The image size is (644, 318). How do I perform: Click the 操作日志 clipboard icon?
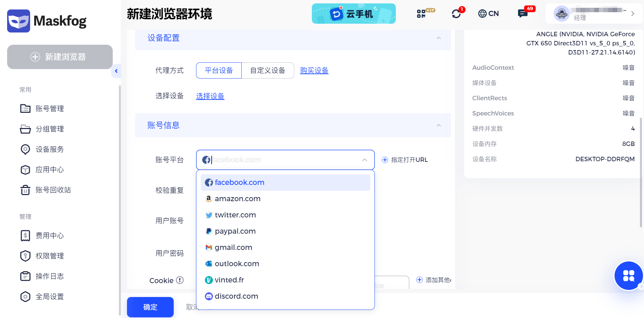point(25,276)
